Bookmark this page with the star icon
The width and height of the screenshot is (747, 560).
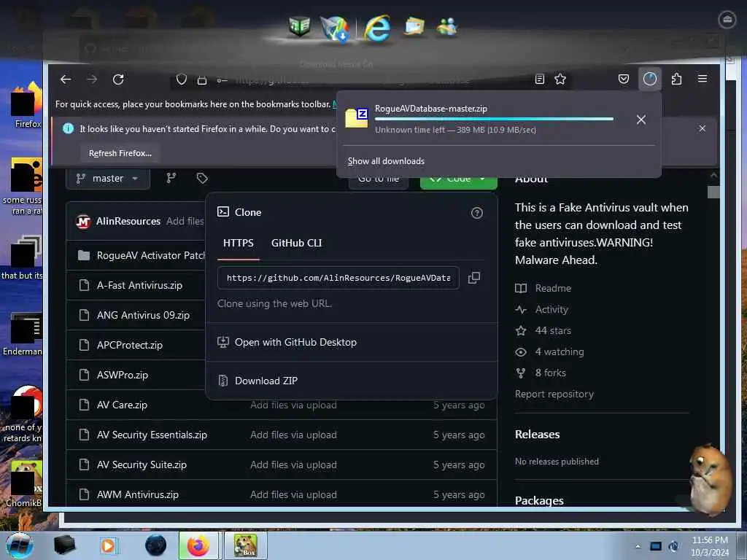tap(560, 79)
